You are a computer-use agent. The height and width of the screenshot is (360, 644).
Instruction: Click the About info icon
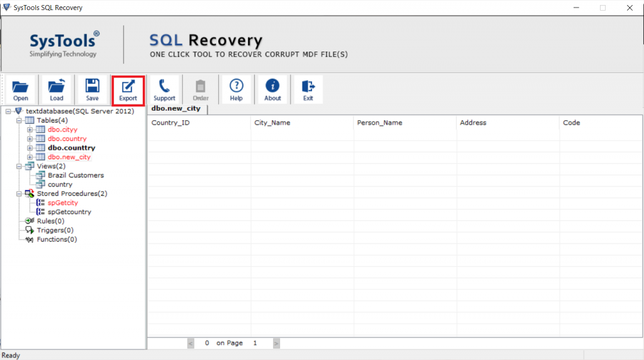(x=272, y=86)
